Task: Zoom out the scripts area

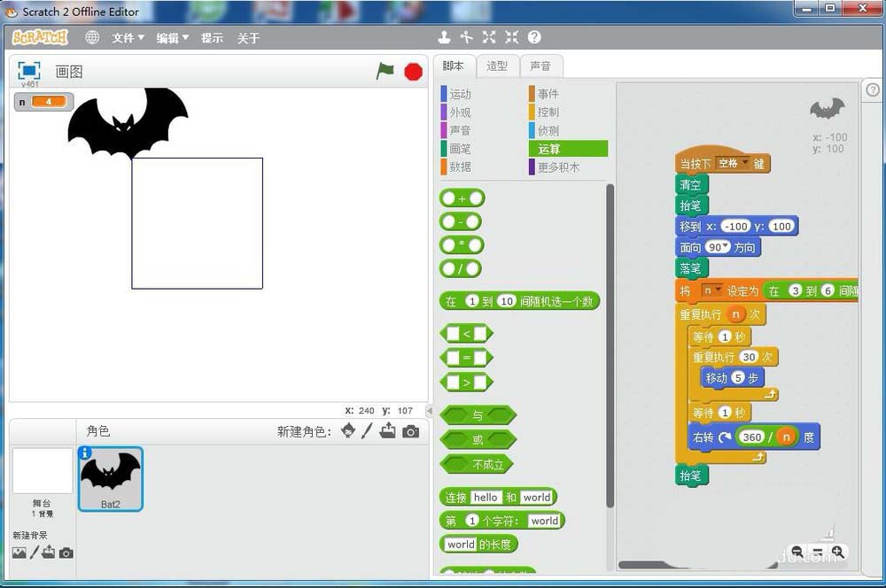Action: pyautogui.click(x=797, y=552)
